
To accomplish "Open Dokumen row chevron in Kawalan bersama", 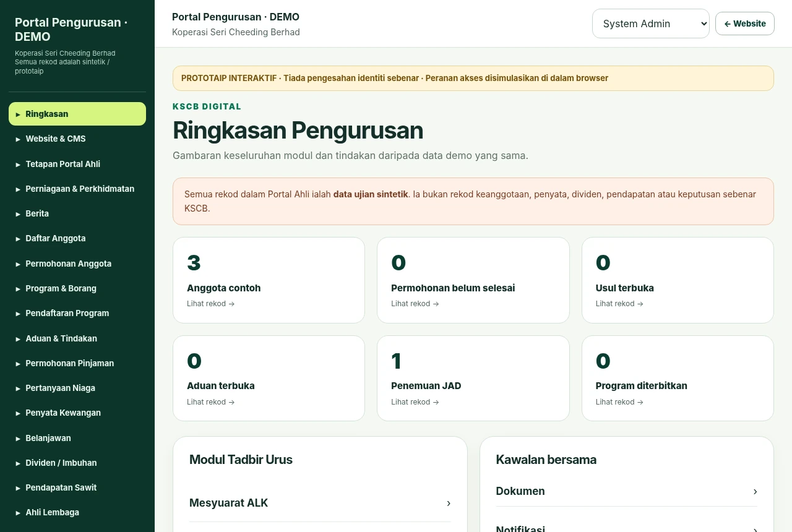I will click(x=755, y=492).
